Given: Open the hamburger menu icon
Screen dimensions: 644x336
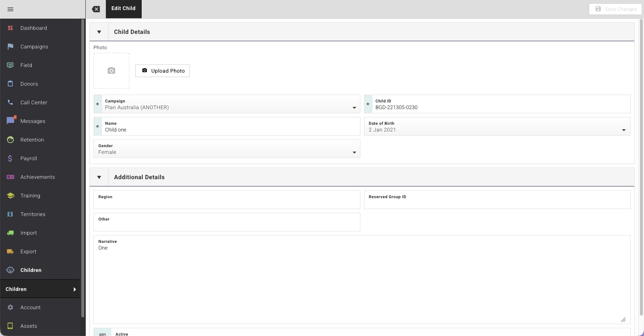Looking at the screenshot, I should tap(10, 9).
